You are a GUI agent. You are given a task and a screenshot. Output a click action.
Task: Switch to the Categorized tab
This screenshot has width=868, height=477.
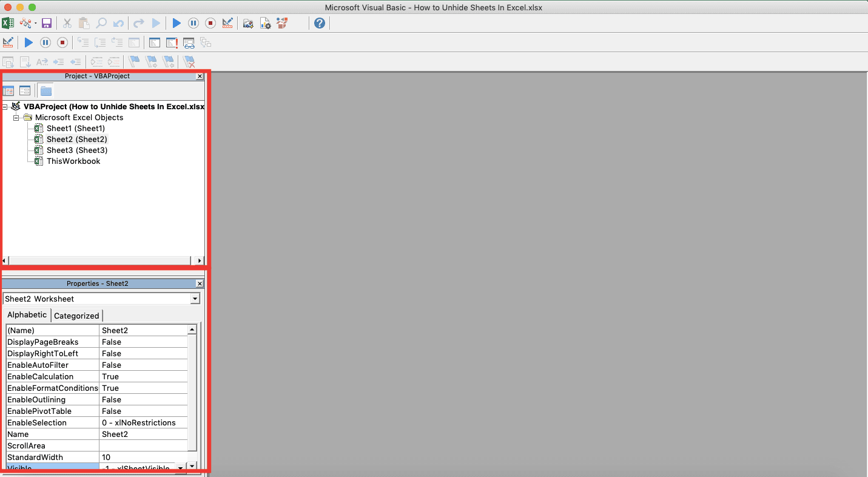tap(76, 316)
